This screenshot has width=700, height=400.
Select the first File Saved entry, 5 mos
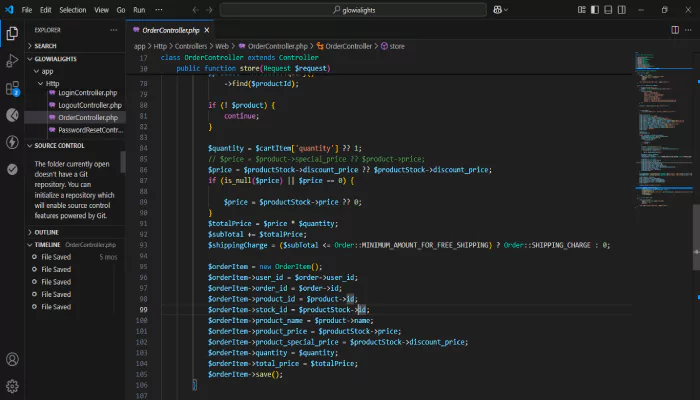point(75,257)
